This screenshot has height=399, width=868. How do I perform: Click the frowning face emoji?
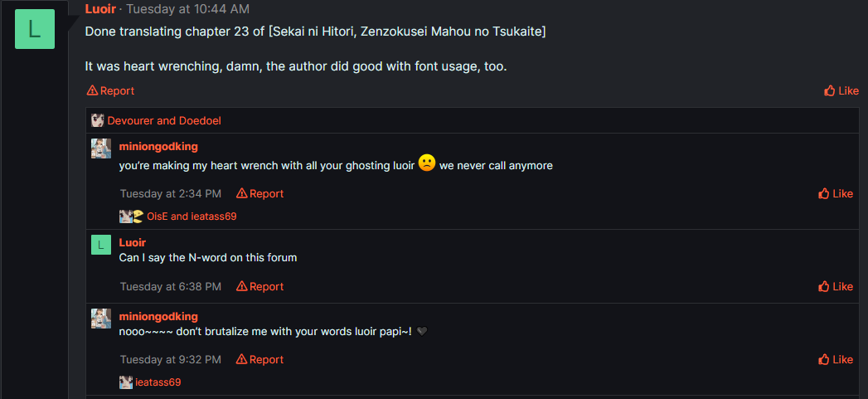point(427,163)
